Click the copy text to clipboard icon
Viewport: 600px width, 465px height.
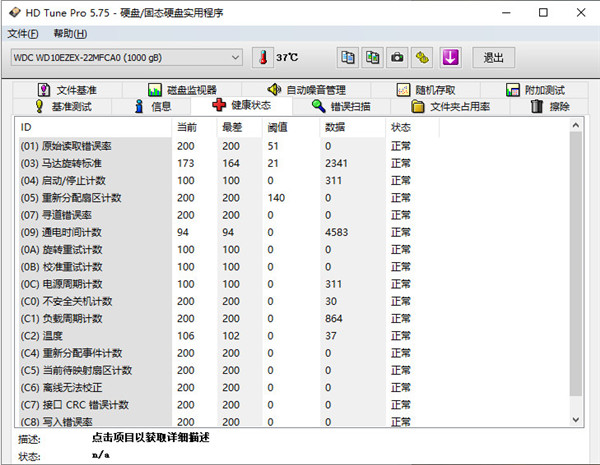click(347, 57)
